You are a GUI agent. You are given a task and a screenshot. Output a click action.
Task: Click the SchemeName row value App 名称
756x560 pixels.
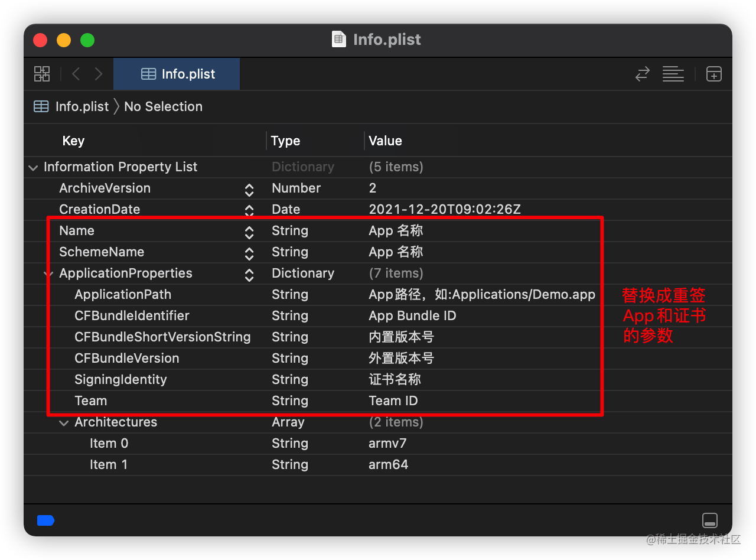[x=396, y=252]
